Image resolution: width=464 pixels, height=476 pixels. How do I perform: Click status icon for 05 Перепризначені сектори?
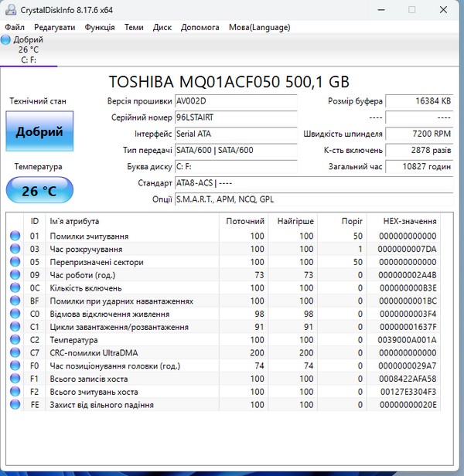click(15, 262)
